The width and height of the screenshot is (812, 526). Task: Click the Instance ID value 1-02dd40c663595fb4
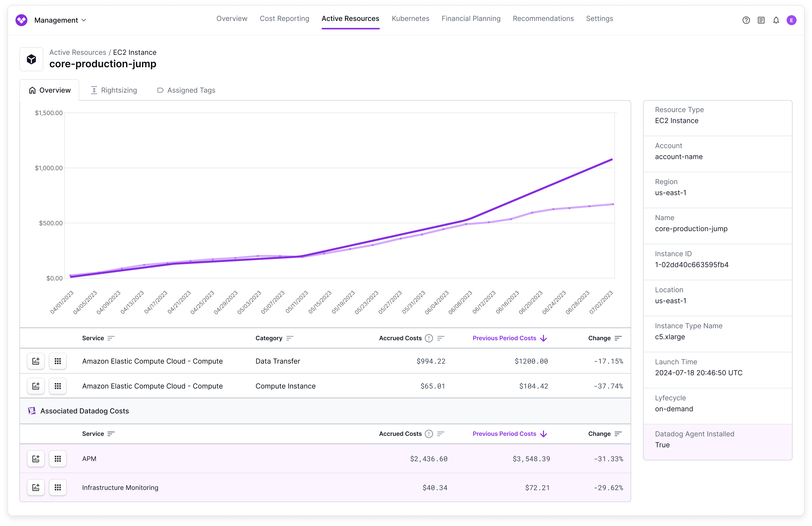coord(691,264)
